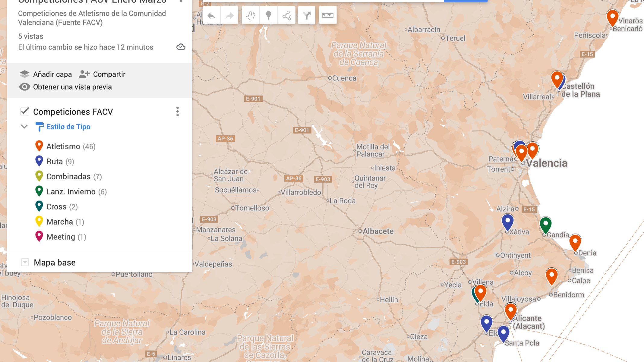This screenshot has width=644, height=362.
Task: Select the add marker tool
Action: [268, 15]
